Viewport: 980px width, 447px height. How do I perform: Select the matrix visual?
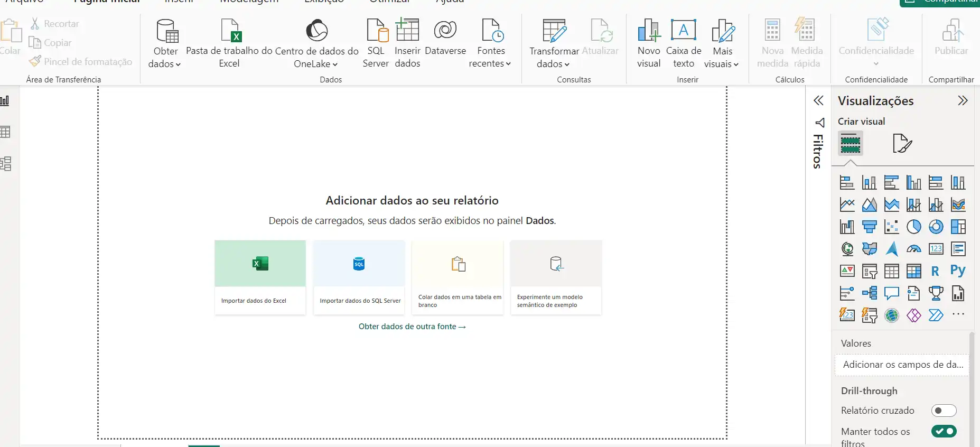[913, 271]
